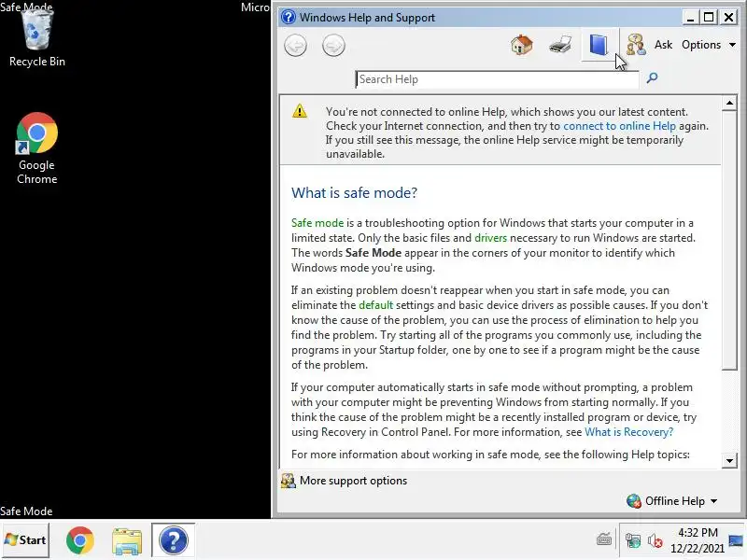Minimize the Windows Help and Support window
Screen dimensions: 747x560
tap(690, 18)
